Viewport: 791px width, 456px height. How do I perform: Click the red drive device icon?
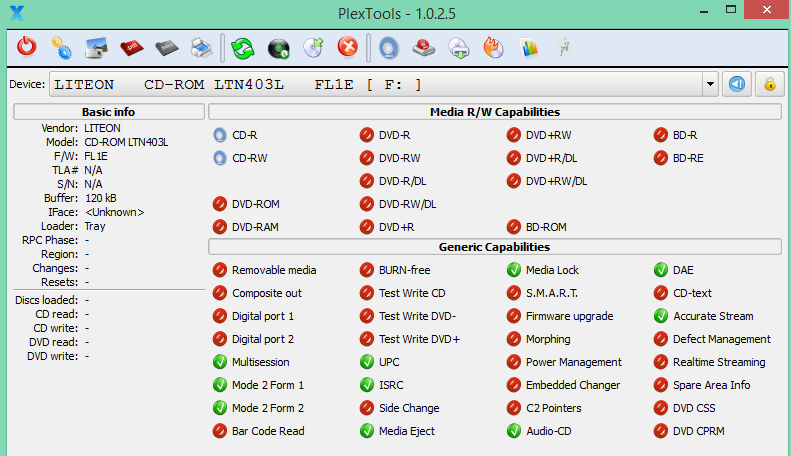(424, 48)
